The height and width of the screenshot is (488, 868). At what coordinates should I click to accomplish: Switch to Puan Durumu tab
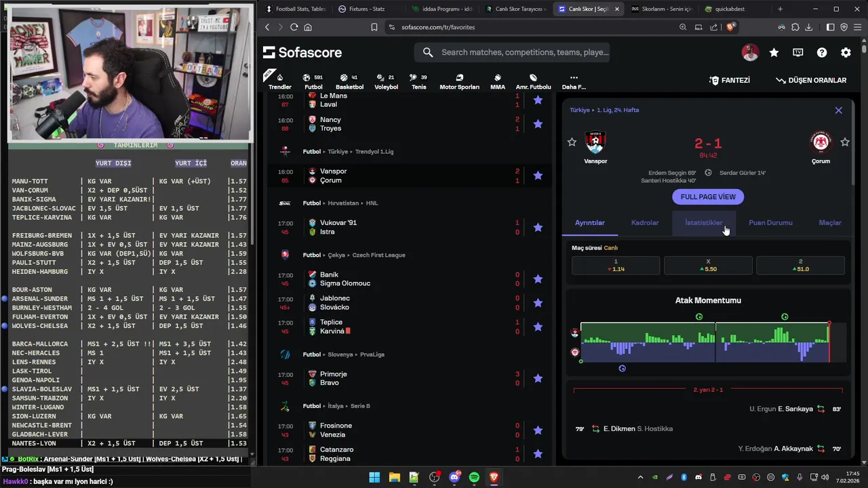coord(770,222)
